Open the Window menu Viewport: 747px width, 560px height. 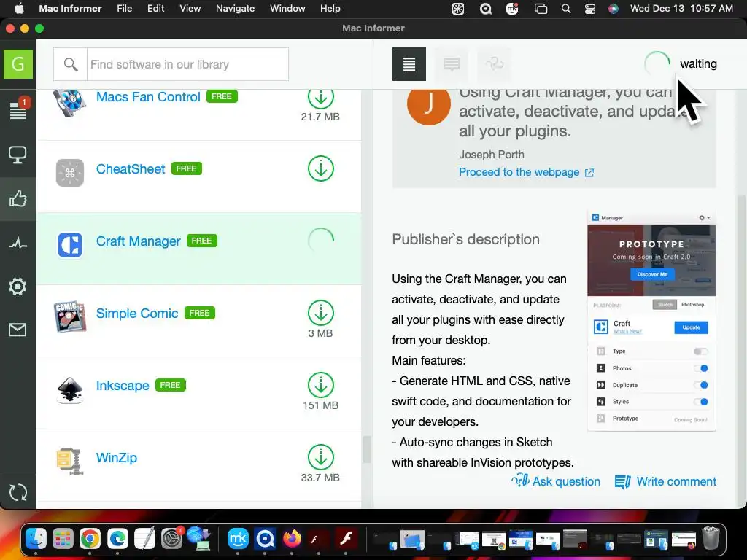tap(287, 9)
